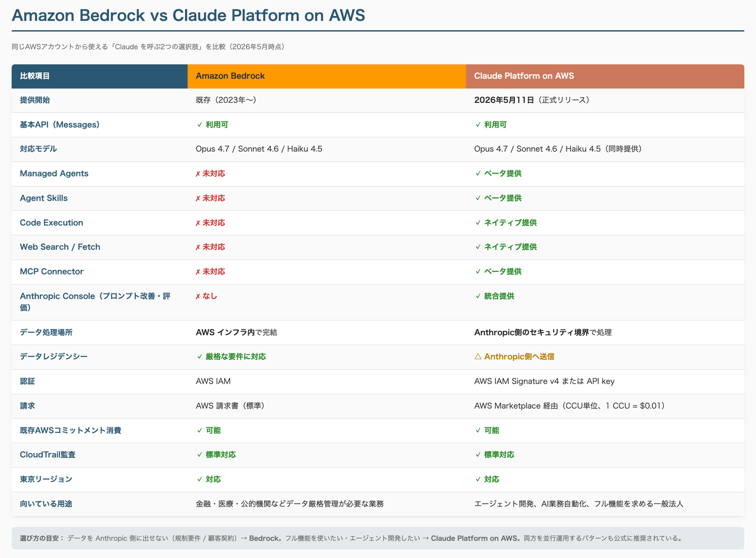Select the "Web Search / Fetch" row label

pyautogui.click(x=60, y=247)
